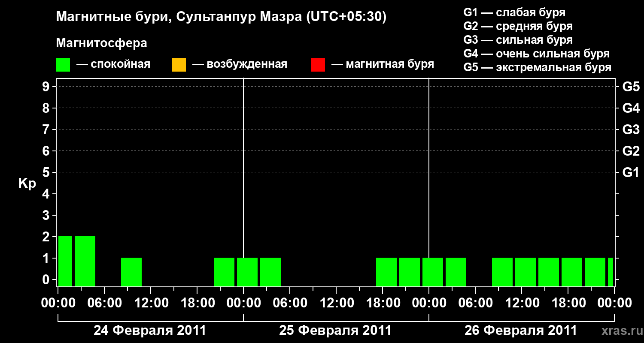Screen dimensions: 644x343
Task: Click the '6' Kp axis value
Action: [x=47, y=151]
